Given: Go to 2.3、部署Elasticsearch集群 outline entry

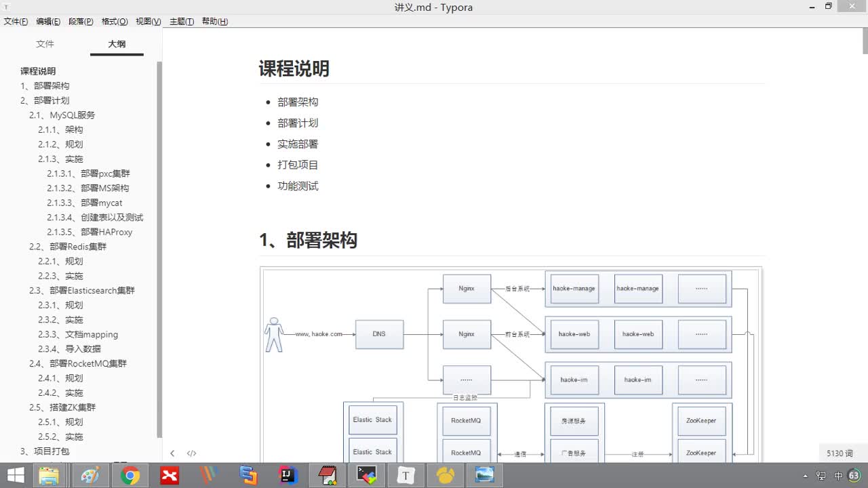Looking at the screenshot, I should pyautogui.click(x=82, y=291).
